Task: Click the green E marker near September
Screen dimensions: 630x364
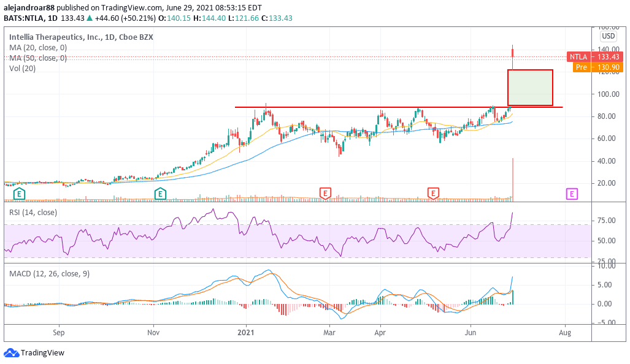Action: tap(19, 194)
